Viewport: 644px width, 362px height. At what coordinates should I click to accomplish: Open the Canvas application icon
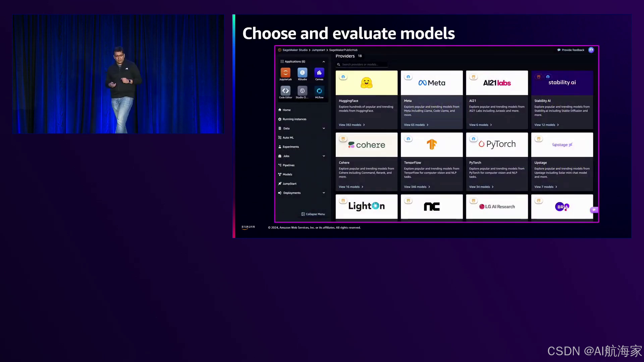click(319, 73)
